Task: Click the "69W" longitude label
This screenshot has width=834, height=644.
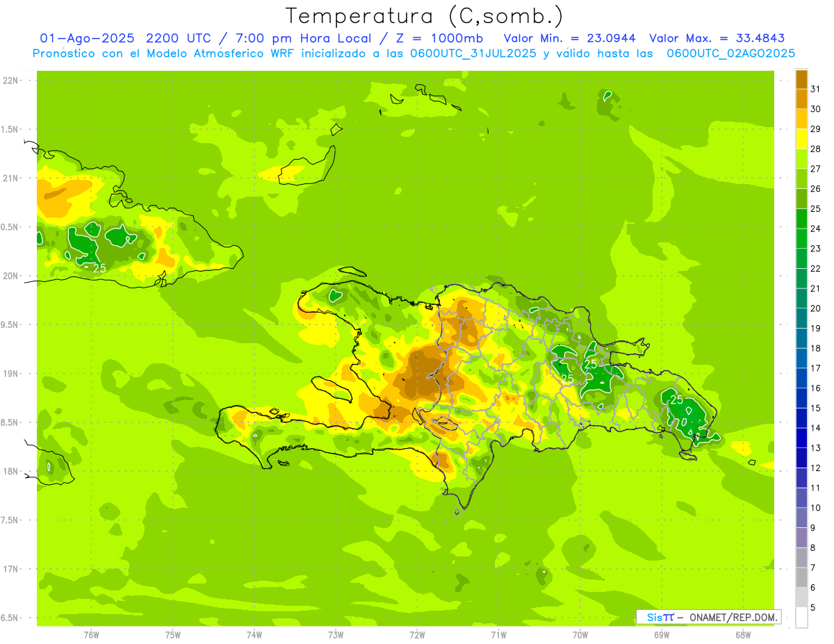Action: click(662, 634)
